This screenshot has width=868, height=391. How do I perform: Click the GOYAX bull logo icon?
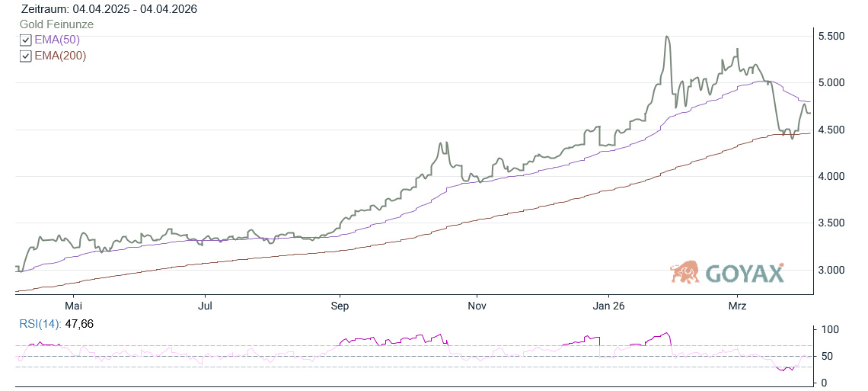tap(685, 272)
